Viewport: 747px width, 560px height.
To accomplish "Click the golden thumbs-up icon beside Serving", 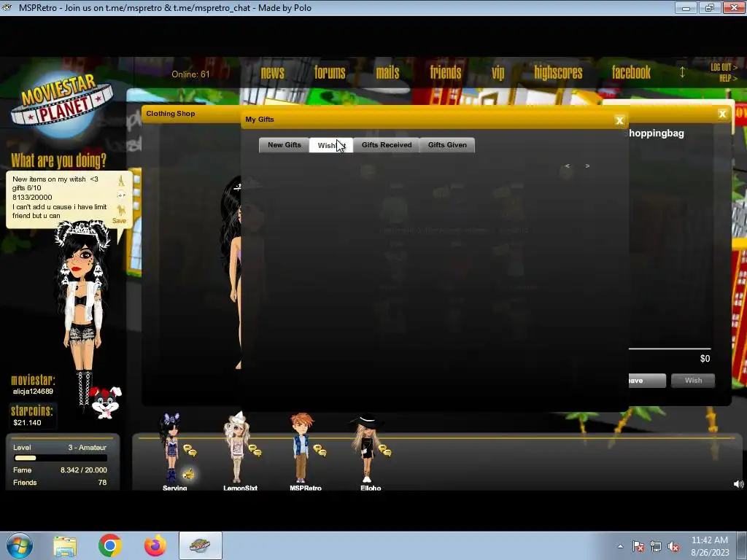I will click(x=189, y=474).
